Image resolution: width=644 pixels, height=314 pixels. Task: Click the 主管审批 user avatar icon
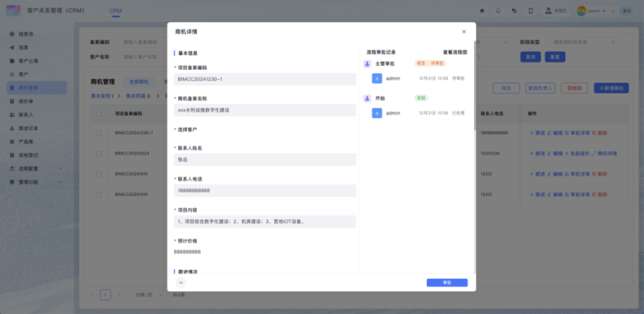tap(367, 64)
